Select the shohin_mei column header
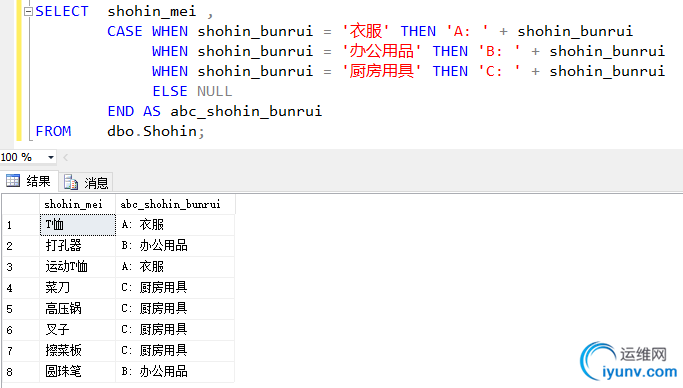The height and width of the screenshot is (388, 683). pos(78,204)
